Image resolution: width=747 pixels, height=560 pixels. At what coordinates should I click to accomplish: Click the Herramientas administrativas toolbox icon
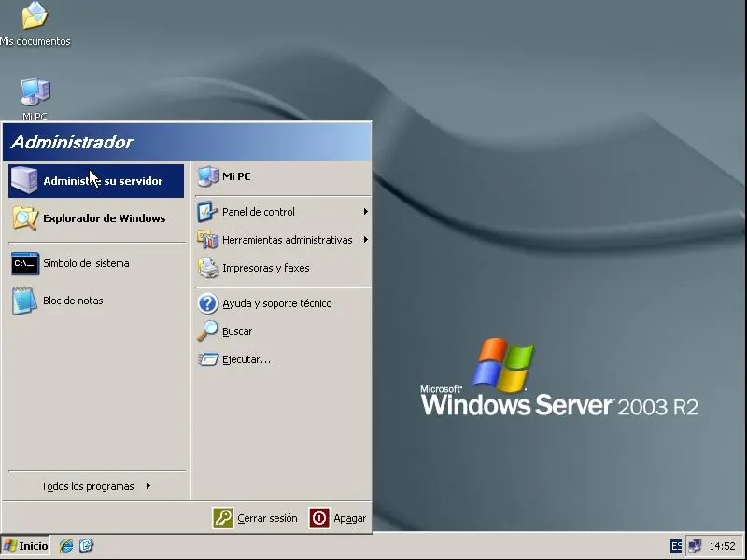click(207, 240)
